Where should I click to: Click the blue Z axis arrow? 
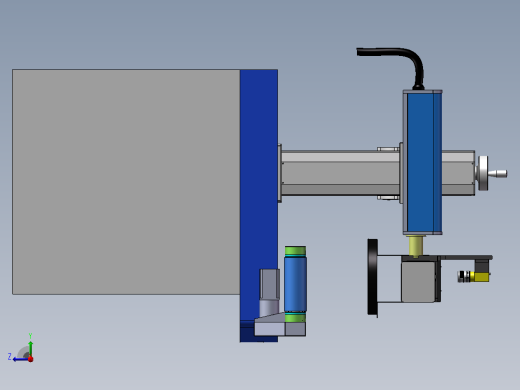coord(20,359)
